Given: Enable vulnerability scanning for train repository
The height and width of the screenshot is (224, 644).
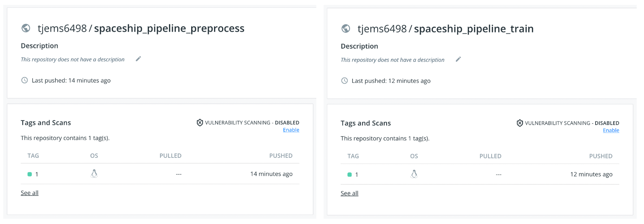Looking at the screenshot, I should tap(611, 130).
